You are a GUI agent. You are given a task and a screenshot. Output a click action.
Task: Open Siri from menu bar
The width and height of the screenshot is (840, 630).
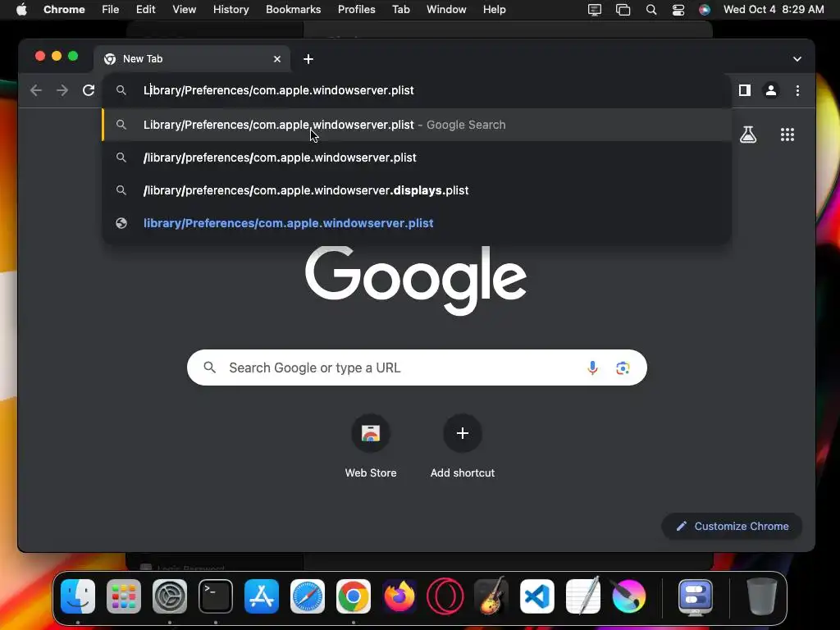705,10
